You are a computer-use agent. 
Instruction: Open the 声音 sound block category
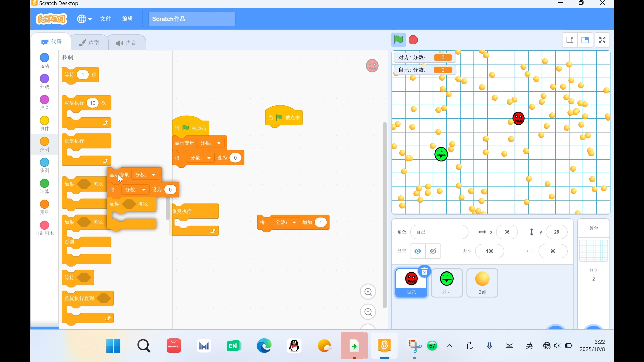[x=44, y=103]
